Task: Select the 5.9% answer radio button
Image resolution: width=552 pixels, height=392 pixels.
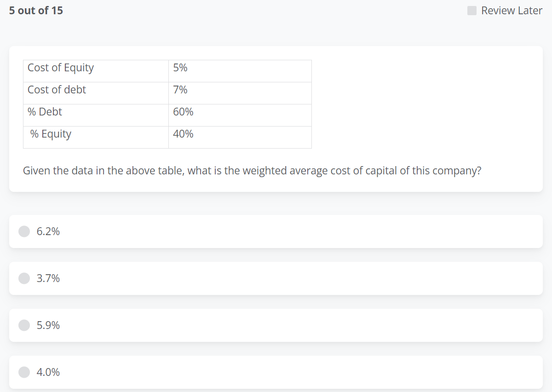Action: [x=24, y=325]
